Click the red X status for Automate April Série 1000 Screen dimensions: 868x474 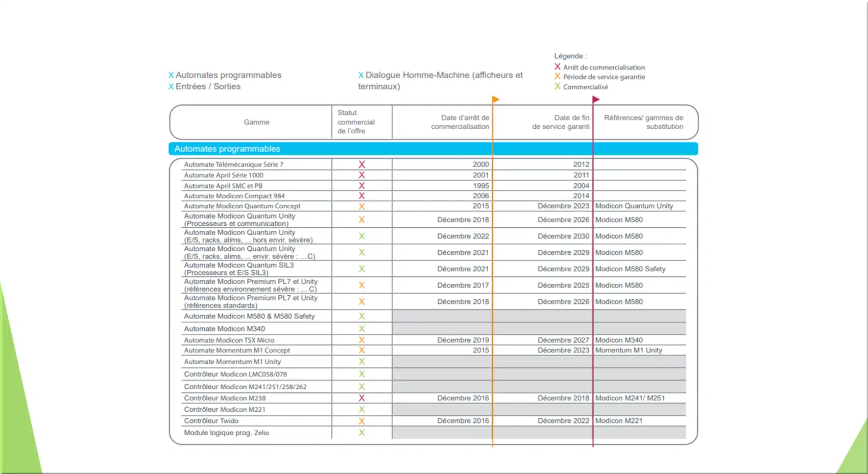[361, 175]
